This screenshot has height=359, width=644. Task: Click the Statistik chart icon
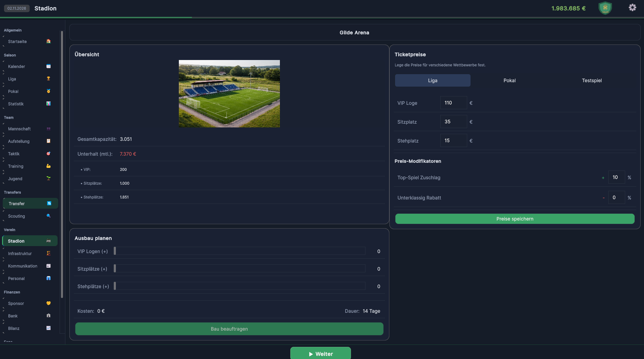click(49, 103)
